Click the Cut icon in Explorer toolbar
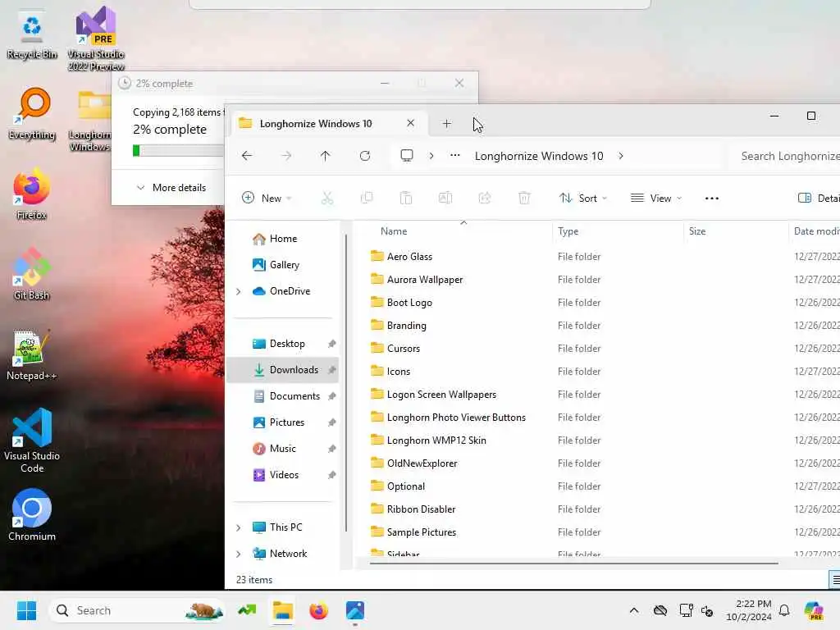 coord(326,199)
